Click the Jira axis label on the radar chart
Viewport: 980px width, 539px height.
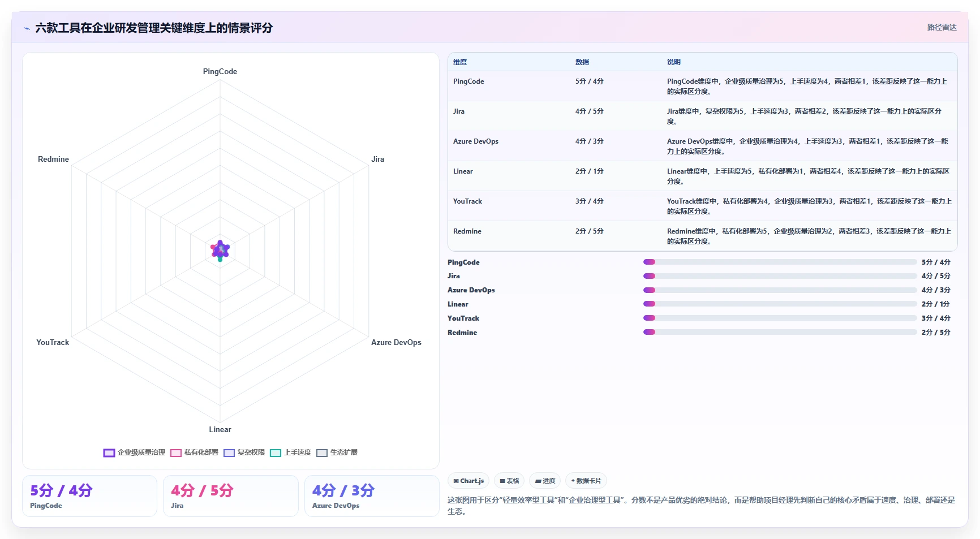coord(377,159)
